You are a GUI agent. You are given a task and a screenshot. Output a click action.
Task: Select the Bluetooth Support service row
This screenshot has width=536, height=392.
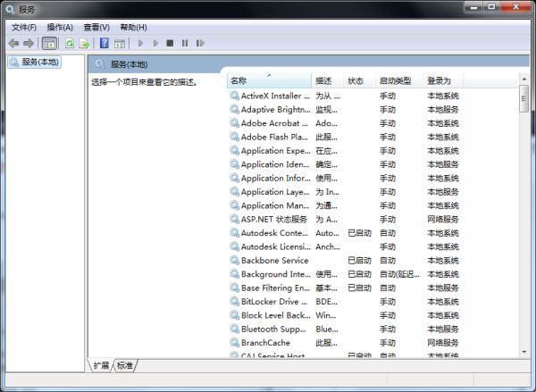[275, 329]
